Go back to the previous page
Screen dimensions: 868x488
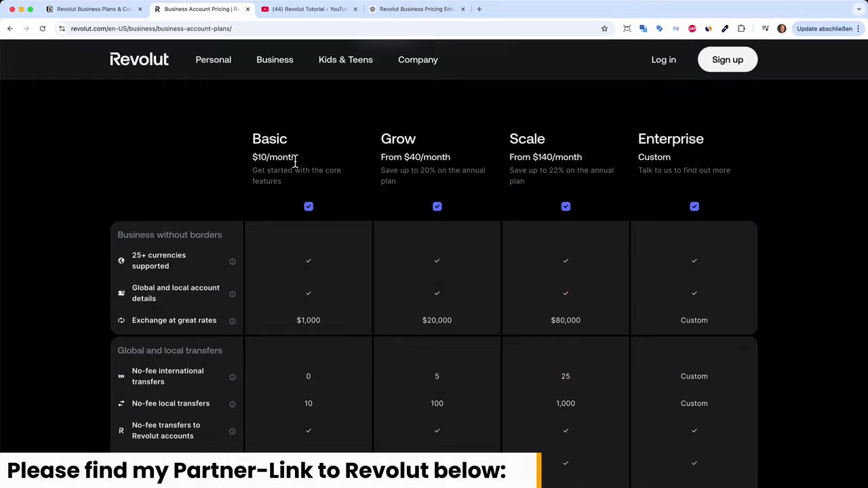pyautogui.click(x=10, y=28)
